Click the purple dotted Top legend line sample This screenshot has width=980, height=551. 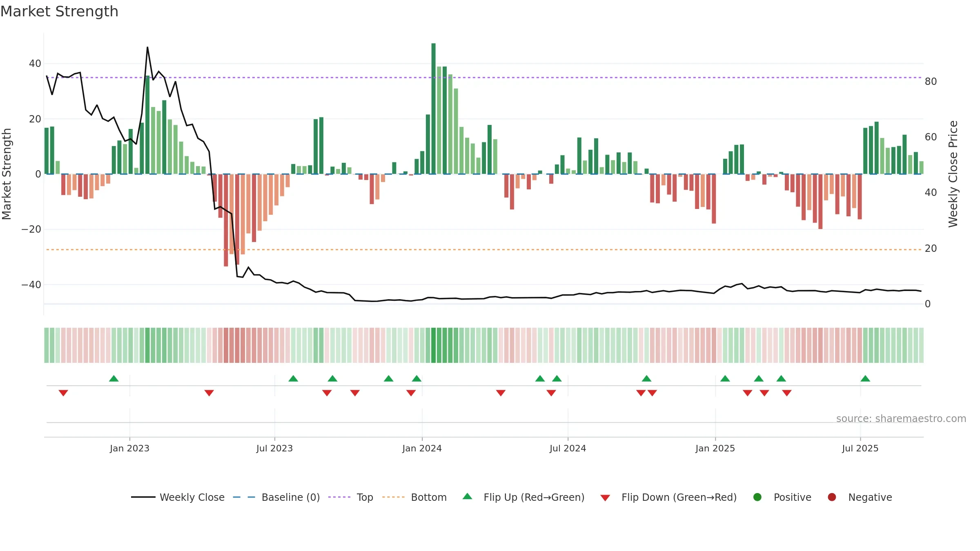pos(339,497)
